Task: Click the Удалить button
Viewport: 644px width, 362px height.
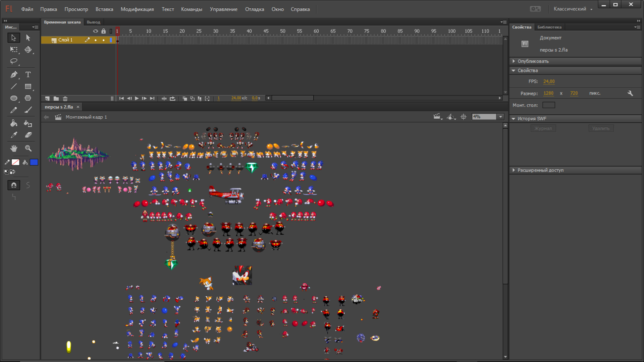Action: (601, 128)
